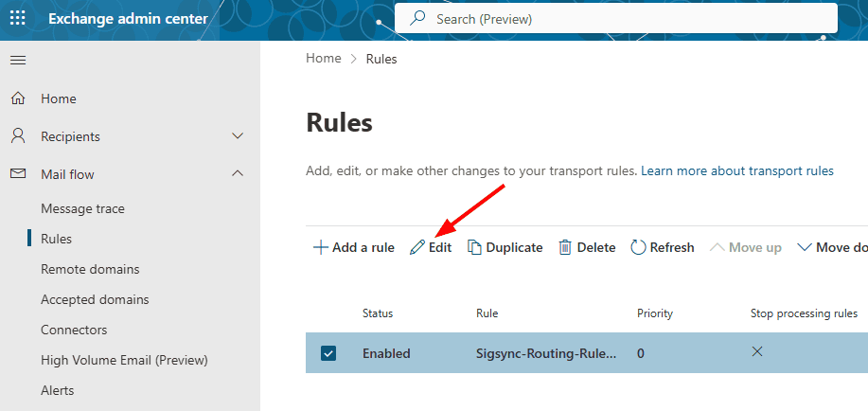Click the Edit pencil icon
This screenshot has height=411, width=868.
[417, 247]
